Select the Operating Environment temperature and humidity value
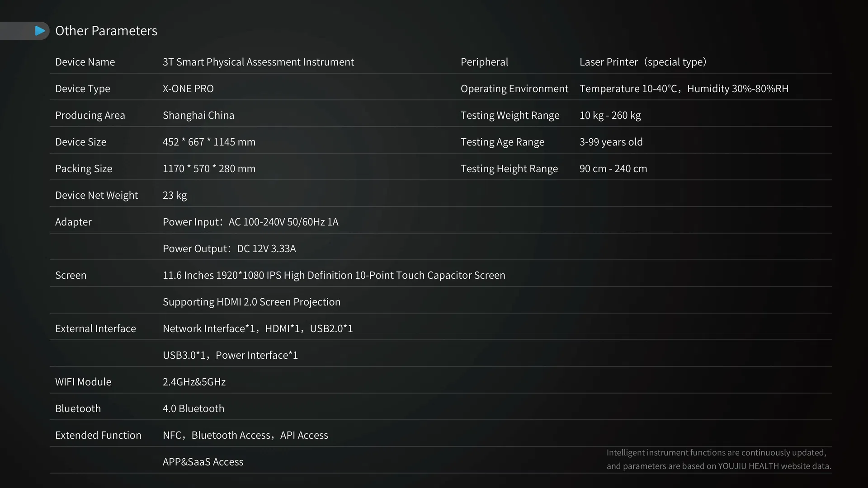 pyautogui.click(x=684, y=89)
